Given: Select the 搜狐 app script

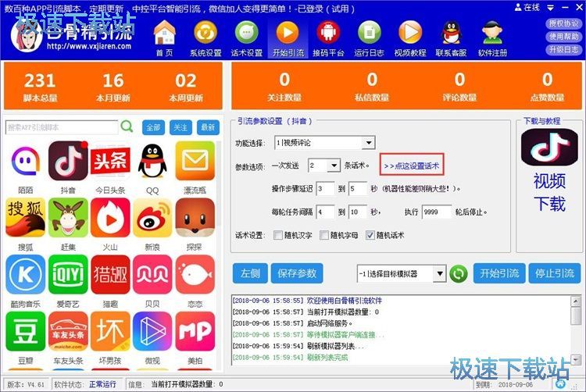Looking at the screenshot, I should 26,218.
